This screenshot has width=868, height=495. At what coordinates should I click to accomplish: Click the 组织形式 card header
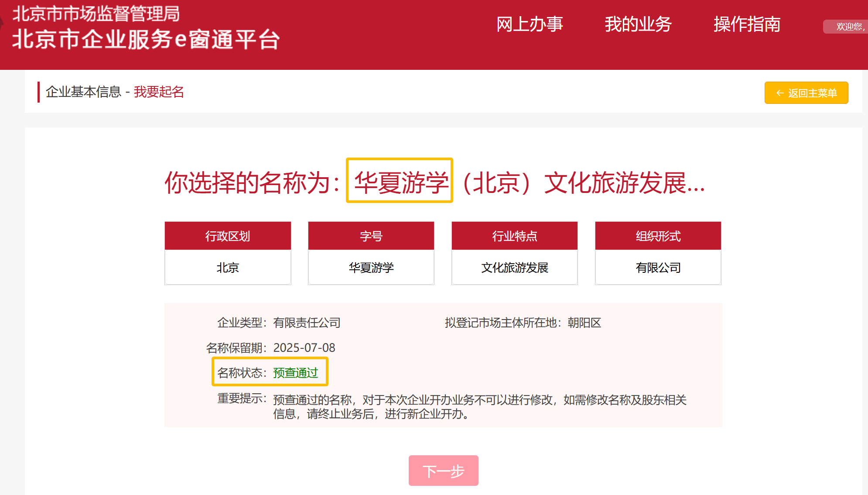[658, 236]
